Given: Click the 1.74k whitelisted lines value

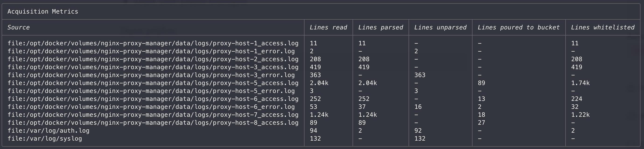Looking at the screenshot, I should click(x=580, y=83).
